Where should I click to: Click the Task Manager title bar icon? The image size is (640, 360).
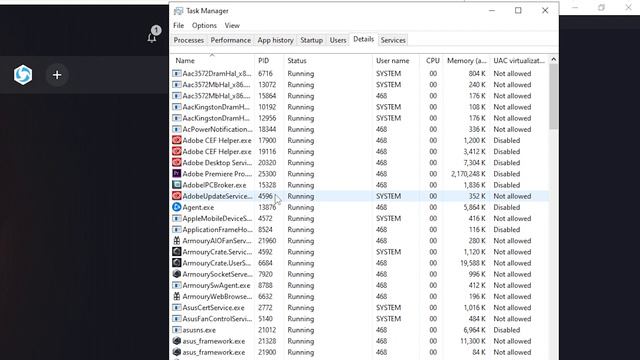click(x=178, y=11)
